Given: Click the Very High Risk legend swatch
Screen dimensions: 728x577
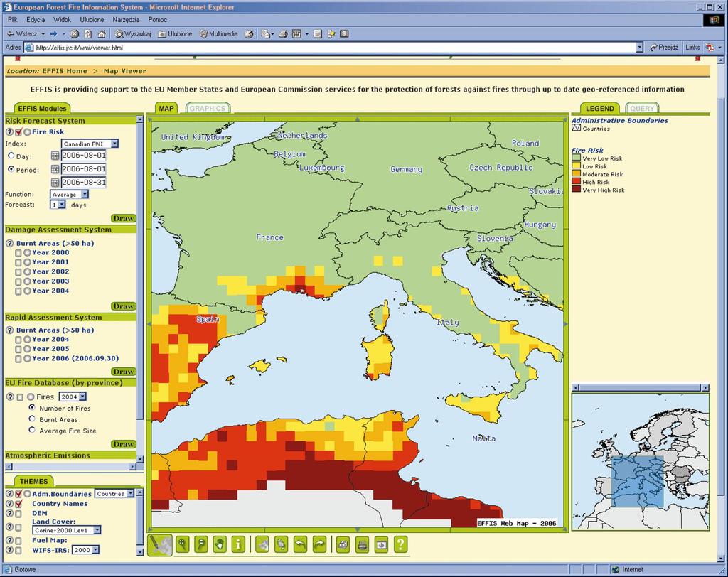Looking at the screenshot, I should 576,190.
